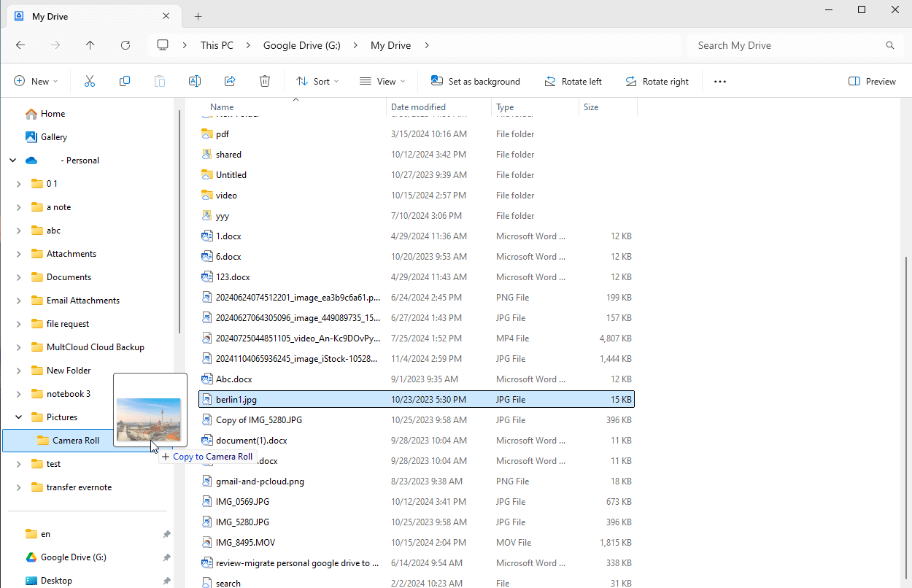
Task: Click Set as background button
Action: pyautogui.click(x=476, y=82)
